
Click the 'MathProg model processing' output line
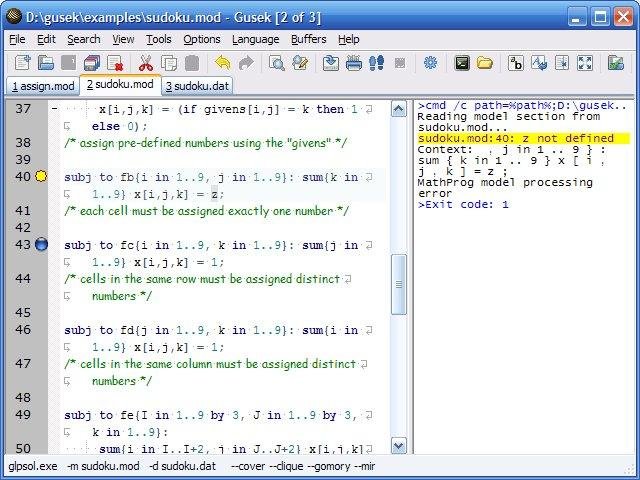[505, 182]
